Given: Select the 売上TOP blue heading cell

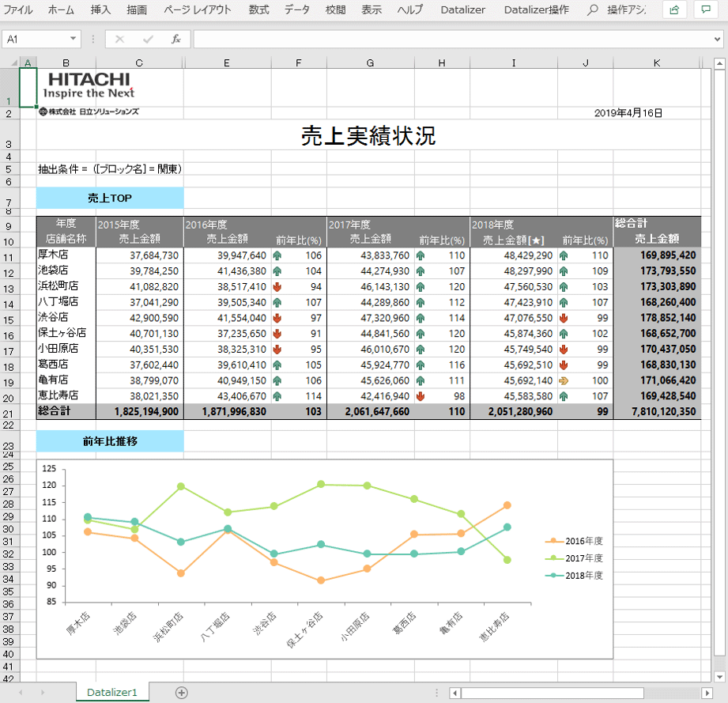Looking at the screenshot, I should pyautogui.click(x=110, y=198).
